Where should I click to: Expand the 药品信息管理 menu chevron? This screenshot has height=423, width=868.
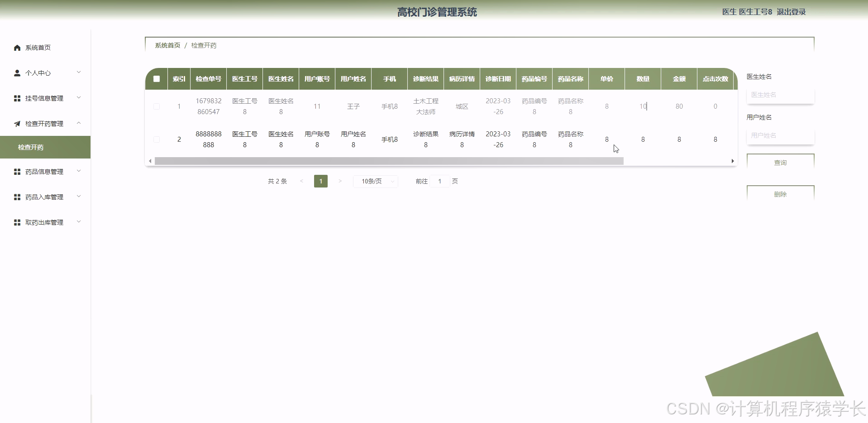[79, 171]
